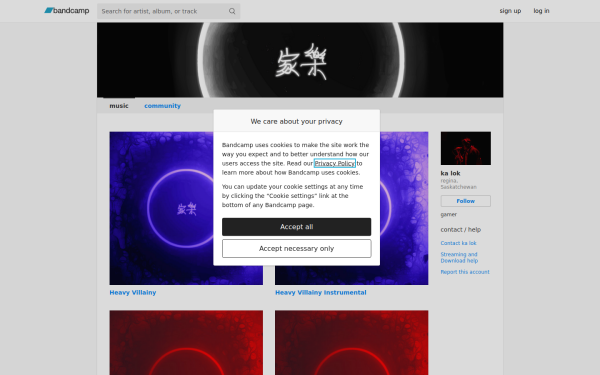Open the red album cover under Heavy Villainy
This screenshot has height=375, width=600.
pos(186,342)
